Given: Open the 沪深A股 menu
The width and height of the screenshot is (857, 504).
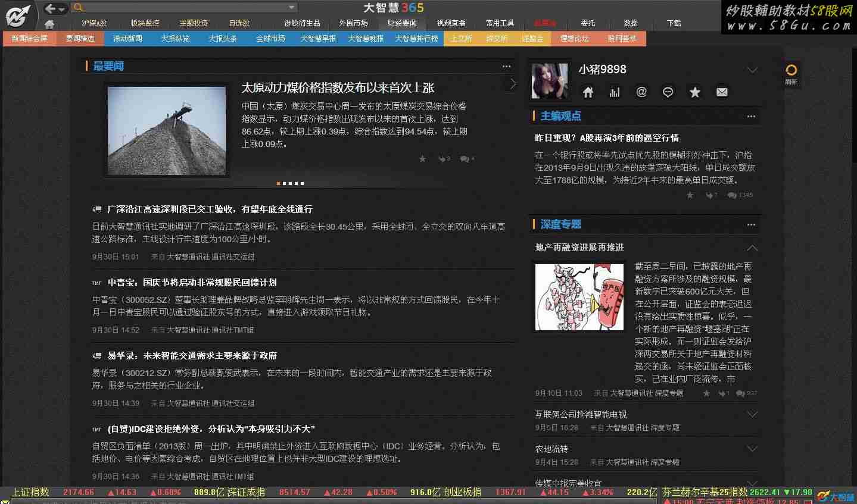Looking at the screenshot, I should click(x=95, y=23).
